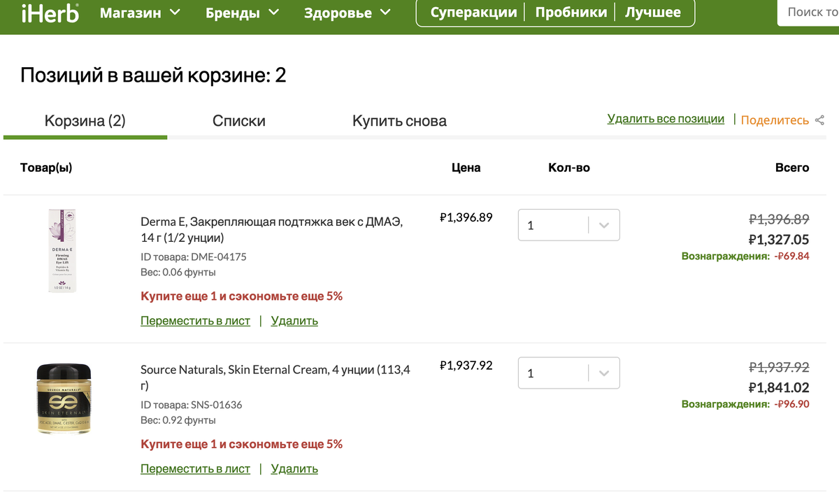Click the Позиций в вашей корзине: 2 heading
Screen dimensions: 839x504
(x=153, y=75)
